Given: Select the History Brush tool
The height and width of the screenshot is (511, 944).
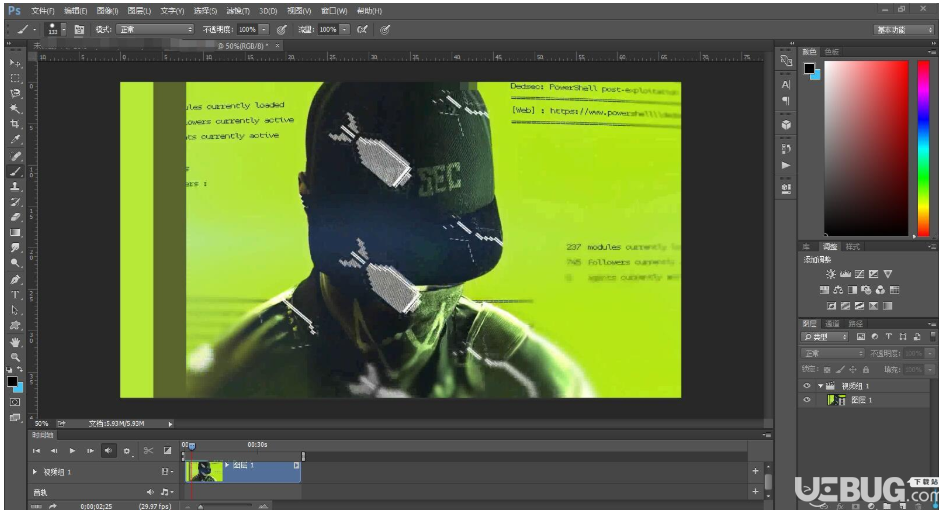Looking at the screenshot, I should (15, 202).
